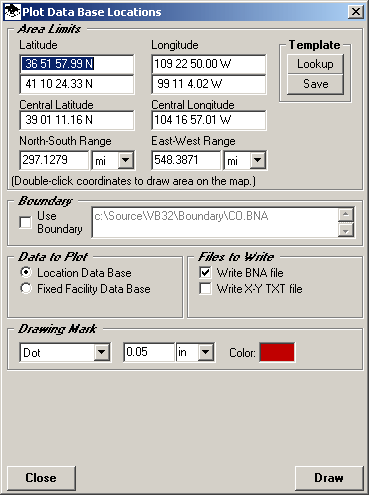Viewport: 369px width, 495px height.
Task: Click the Area Limits group label
Action: [49, 29]
